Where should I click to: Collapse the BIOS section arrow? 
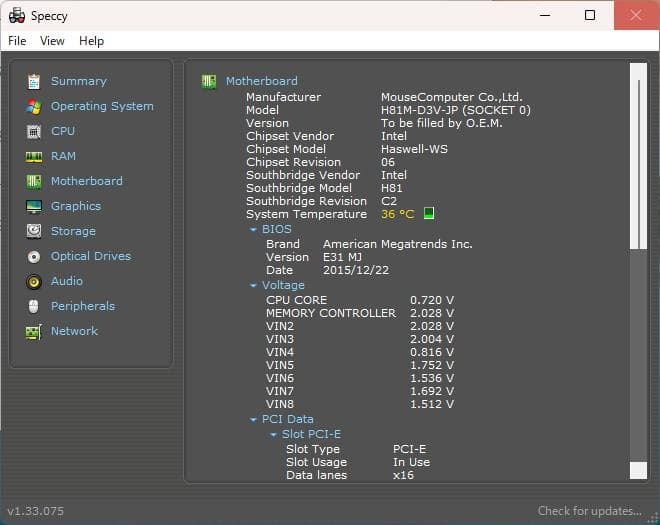coord(253,229)
